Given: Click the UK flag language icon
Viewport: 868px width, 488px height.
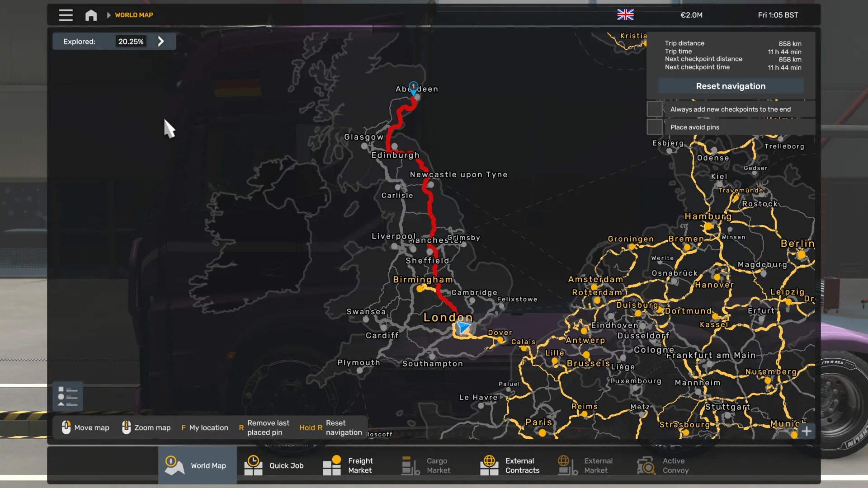Looking at the screenshot, I should [625, 14].
